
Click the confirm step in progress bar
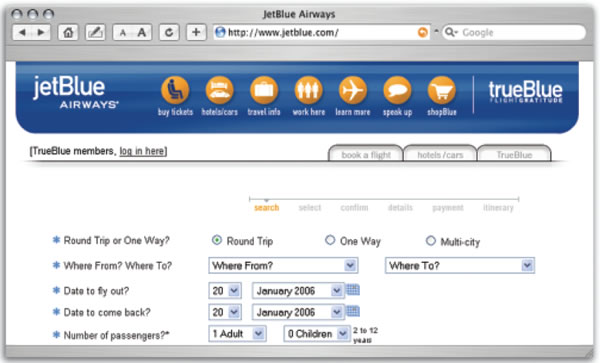tap(354, 207)
